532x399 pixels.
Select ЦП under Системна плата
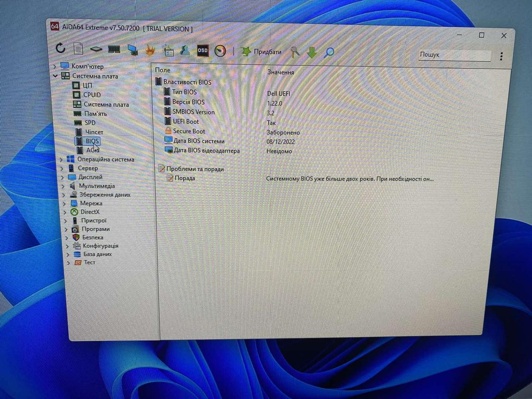87,85
